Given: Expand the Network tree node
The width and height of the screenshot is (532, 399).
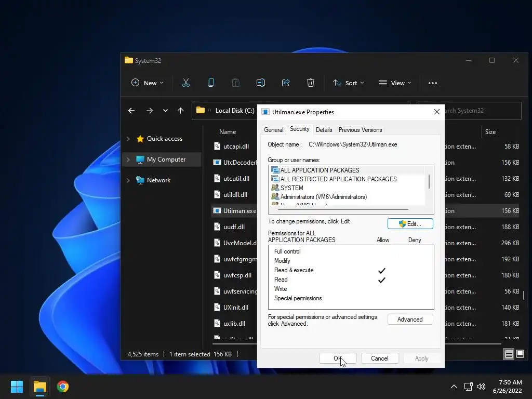Looking at the screenshot, I should [128, 180].
